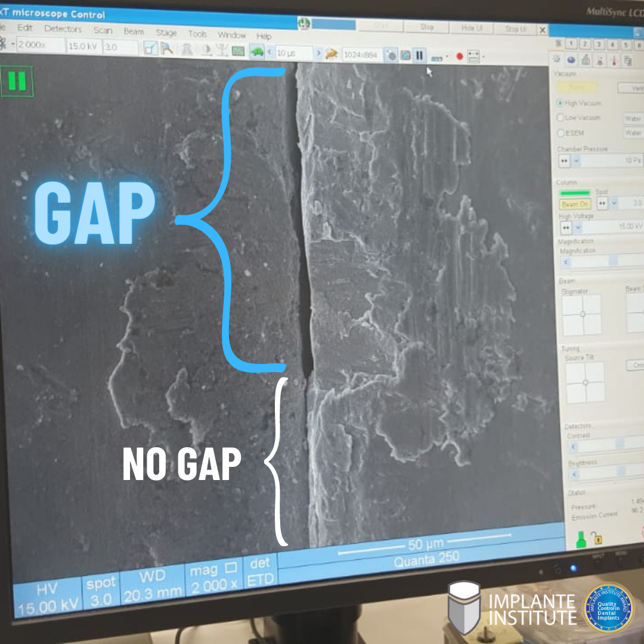Click the pause scan toolbar icon
Screen dimensions: 644x644
point(420,55)
